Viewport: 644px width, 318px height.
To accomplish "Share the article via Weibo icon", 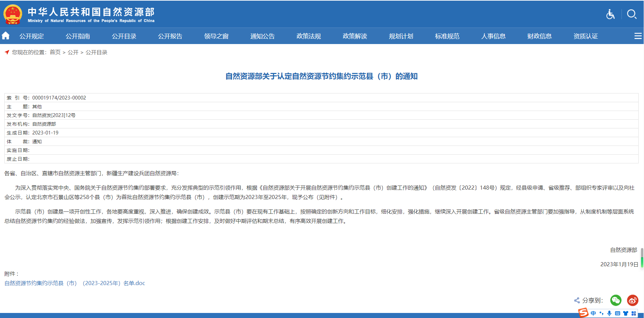I will click(633, 300).
